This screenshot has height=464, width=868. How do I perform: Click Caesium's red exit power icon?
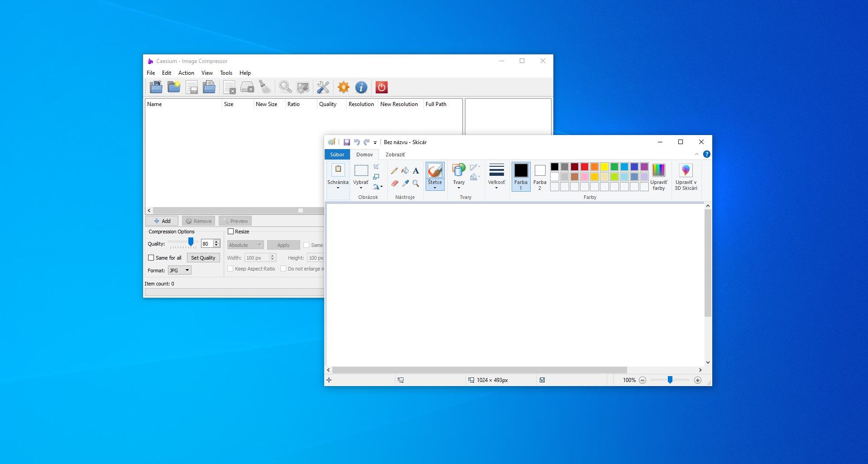tap(381, 87)
